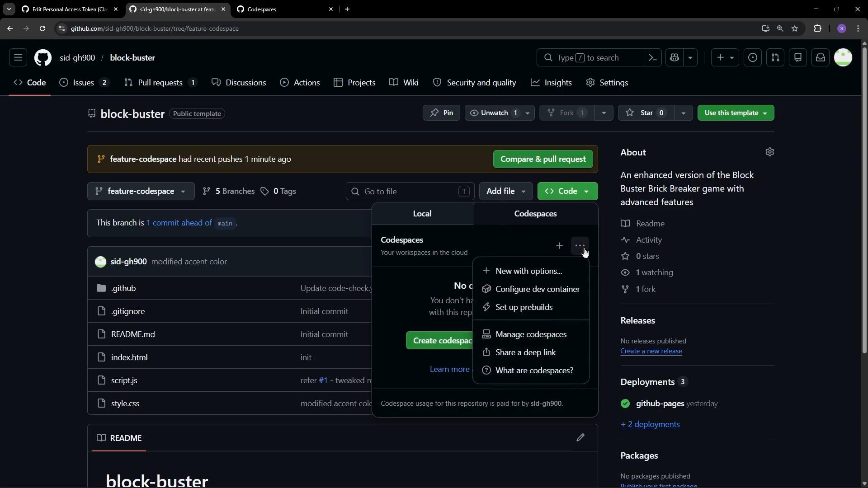The height and width of the screenshot is (488, 868).
Task: Open the Projects tab
Action: pos(355,83)
